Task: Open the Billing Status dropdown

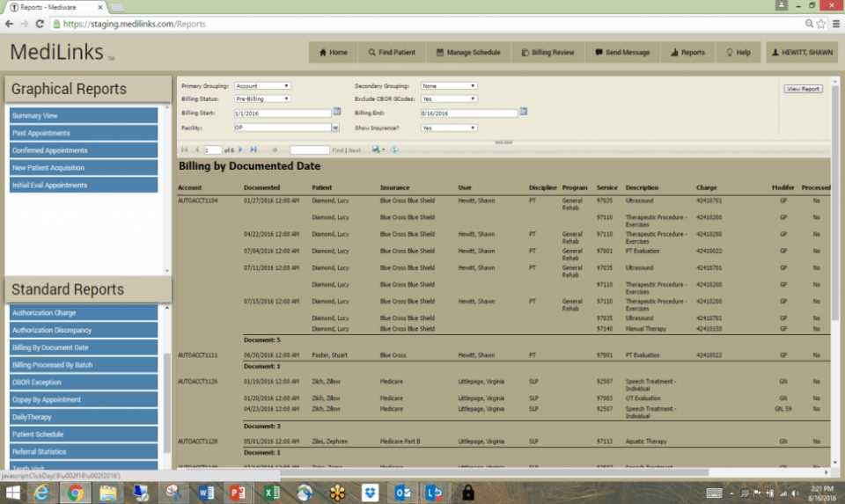Action: [x=262, y=99]
